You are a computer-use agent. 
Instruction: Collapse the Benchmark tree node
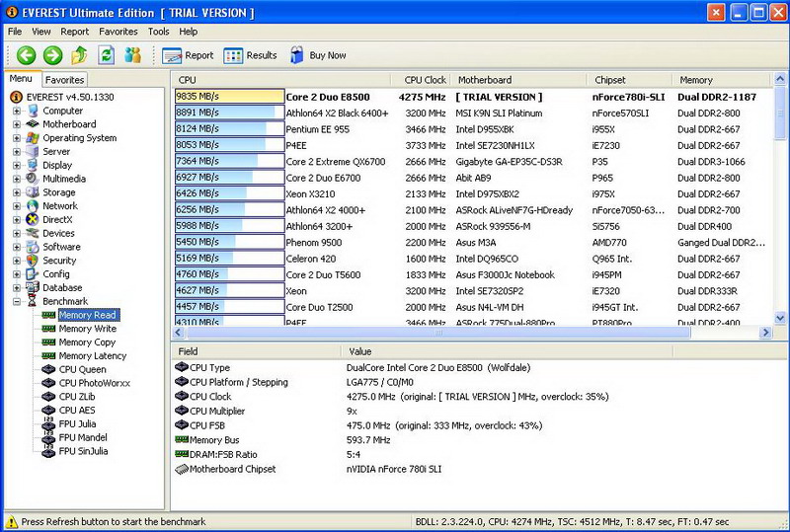[x=17, y=301]
